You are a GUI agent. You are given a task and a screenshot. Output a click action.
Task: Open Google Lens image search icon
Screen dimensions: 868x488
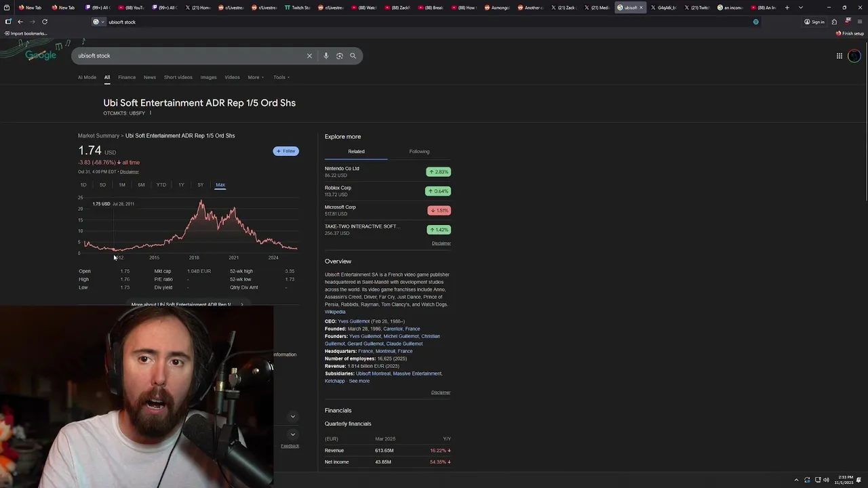(340, 56)
